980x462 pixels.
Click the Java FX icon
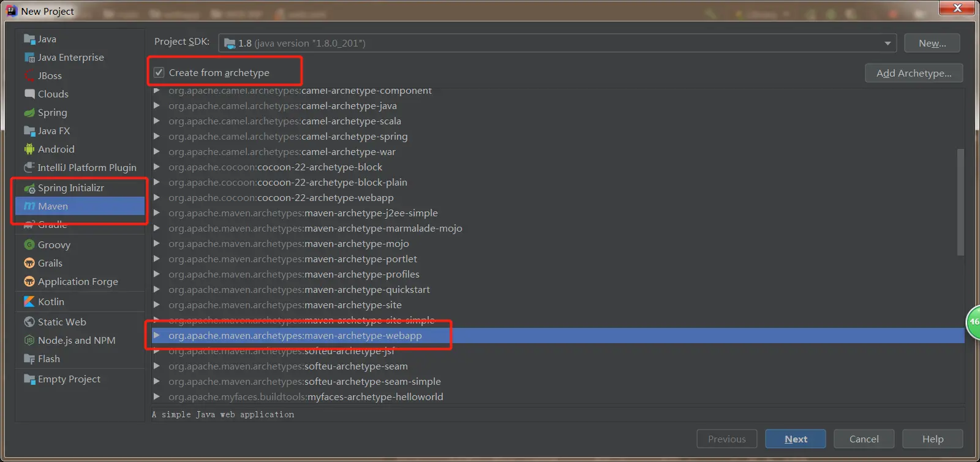click(29, 131)
